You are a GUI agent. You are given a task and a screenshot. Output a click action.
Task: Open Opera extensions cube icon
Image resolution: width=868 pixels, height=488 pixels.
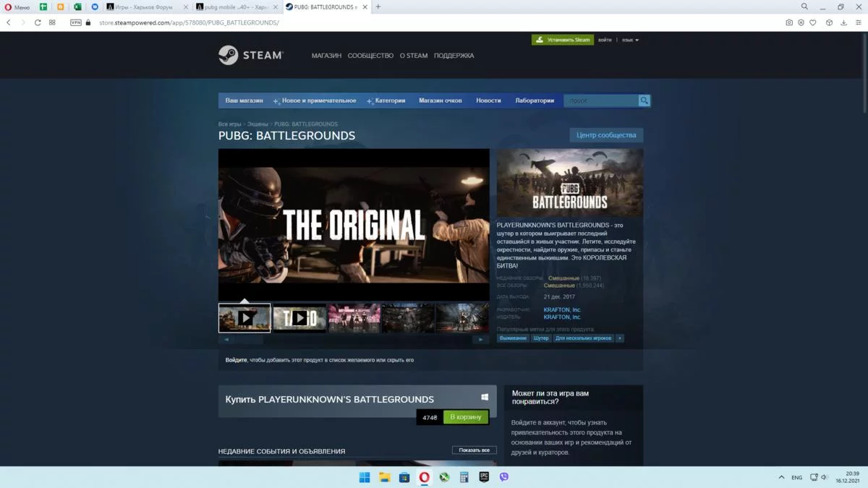[x=829, y=22]
